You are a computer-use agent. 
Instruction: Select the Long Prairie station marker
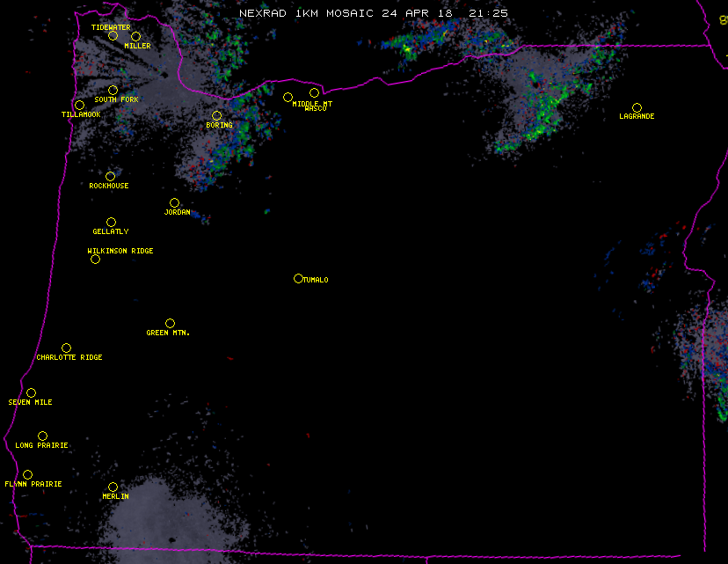click(42, 436)
